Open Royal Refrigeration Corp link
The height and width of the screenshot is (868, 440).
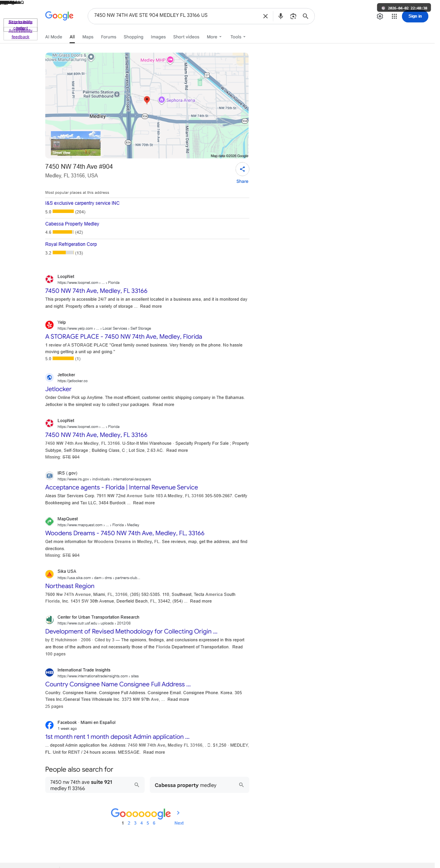(71, 244)
